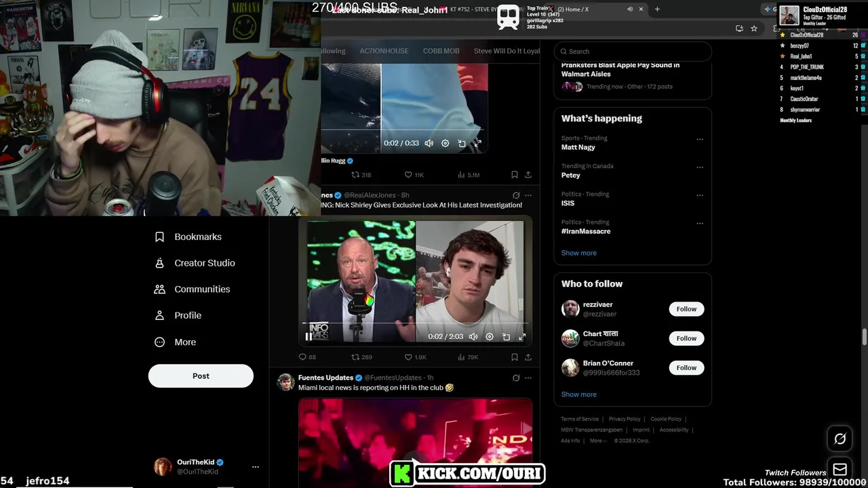Show more under Who to follow

point(579,394)
